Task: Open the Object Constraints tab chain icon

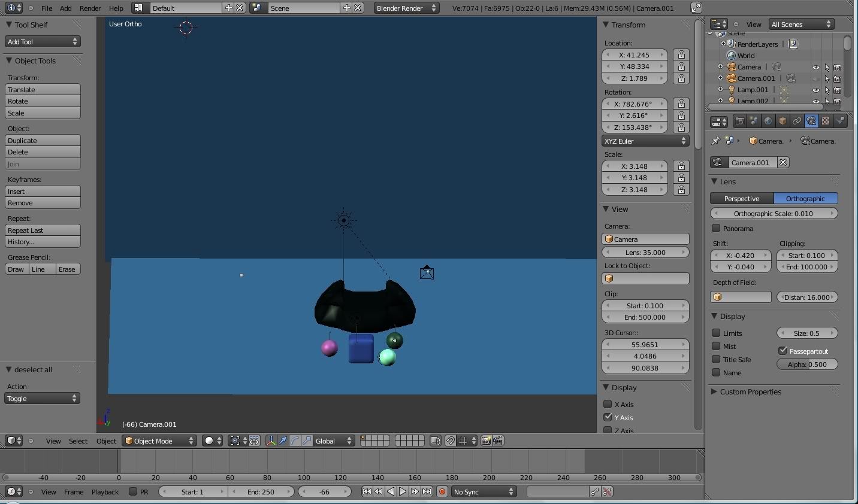Action: pyautogui.click(x=797, y=121)
